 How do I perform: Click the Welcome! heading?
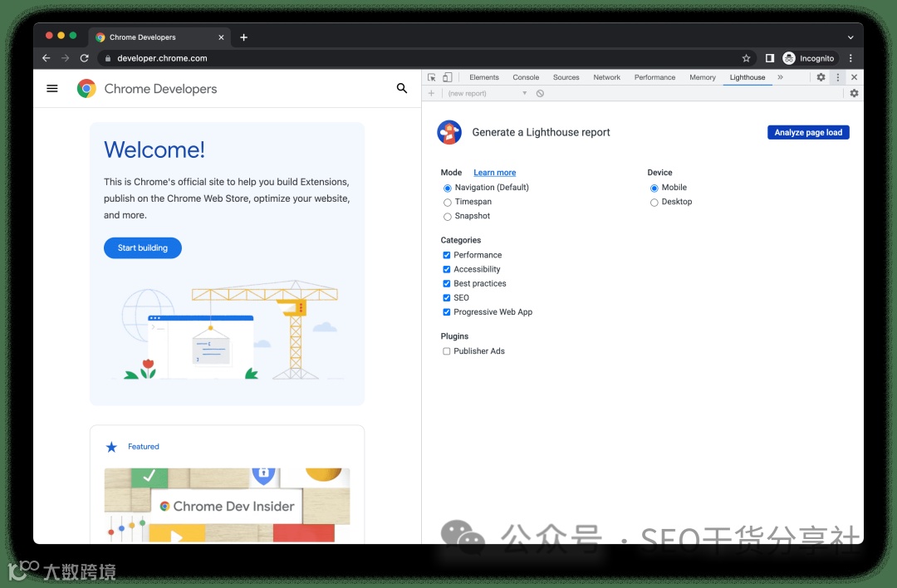(154, 149)
